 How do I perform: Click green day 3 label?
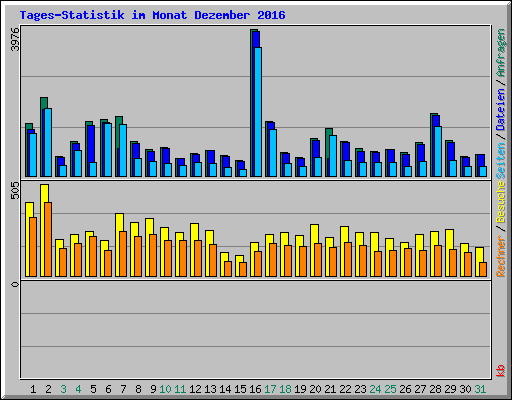click(x=63, y=389)
